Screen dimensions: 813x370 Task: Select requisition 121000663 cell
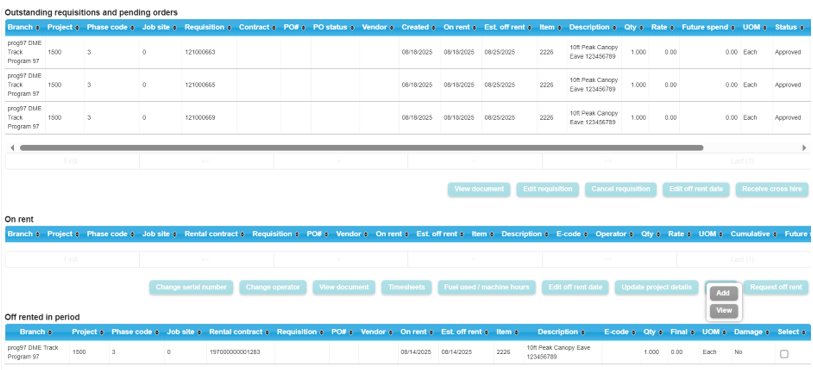tap(208, 52)
